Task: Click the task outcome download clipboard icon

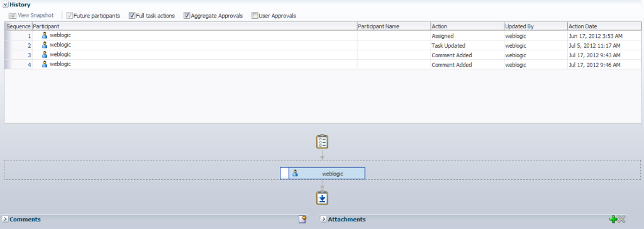Action: coord(322,198)
